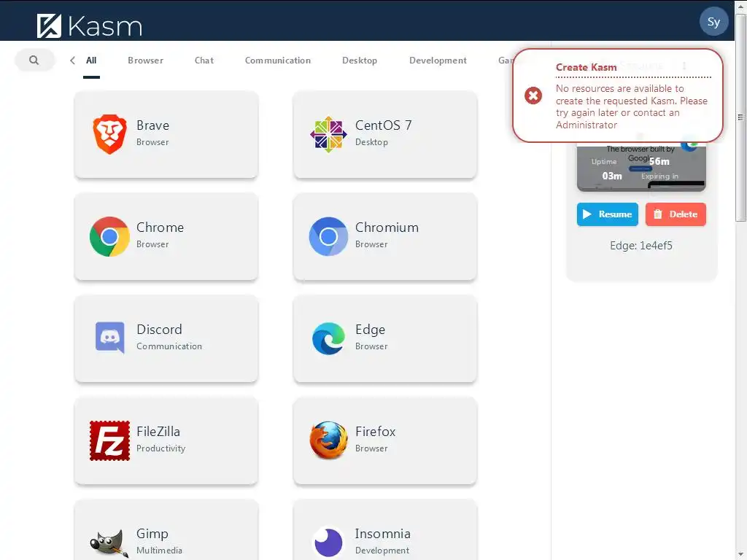Click the FileZilla Productivity label
The width and height of the screenshot is (747, 560).
click(160, 448)
